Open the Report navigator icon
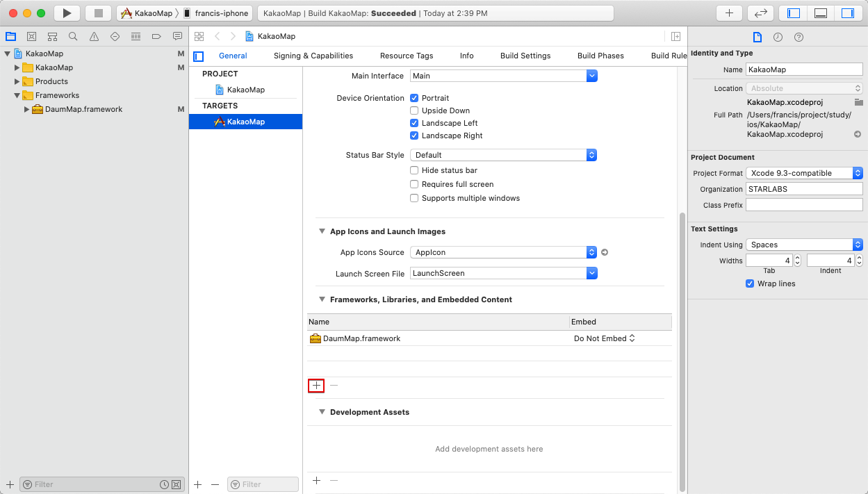The height and width of the screenshot is (494, 868). [177, 36]
